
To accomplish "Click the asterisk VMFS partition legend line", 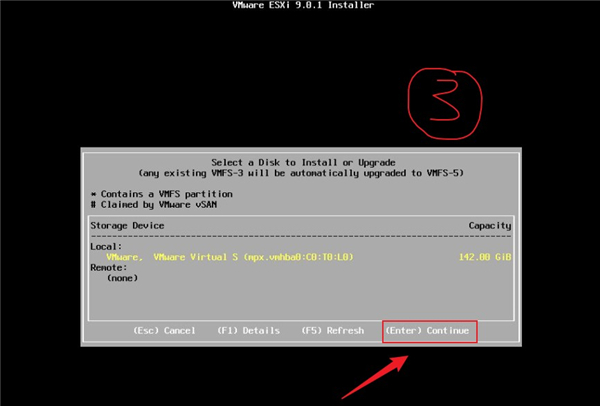I will tap(150, 191).
